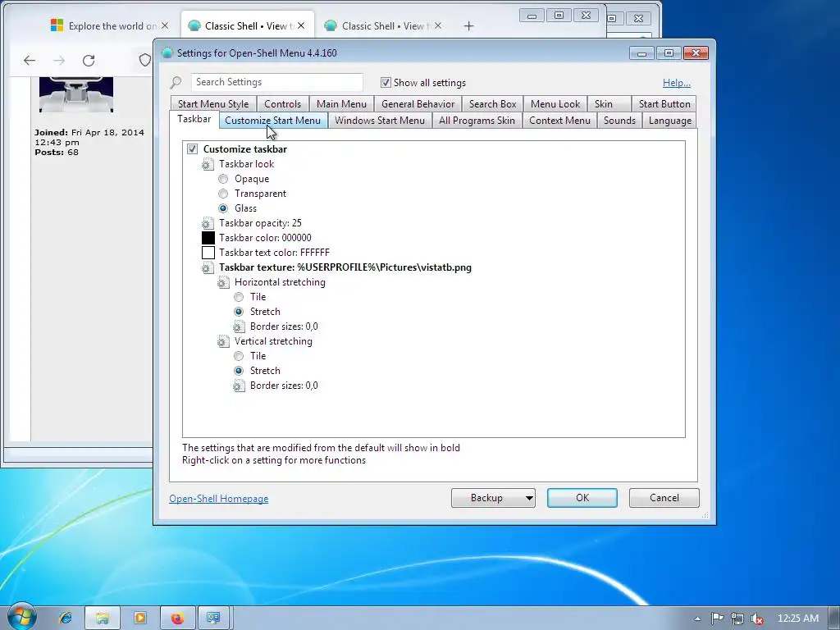Open the Windows Start orb
This screenshot has height=630, width=840.
pos(21,617)
